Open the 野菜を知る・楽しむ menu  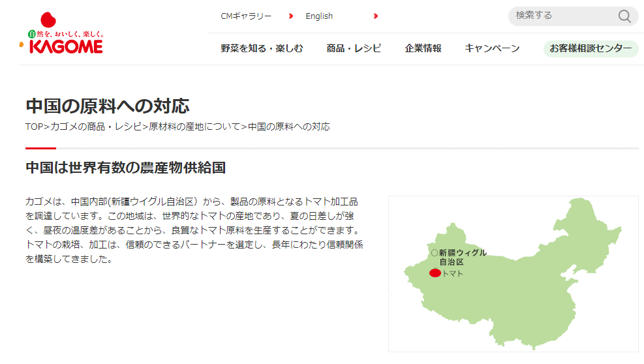[x=262, y=48]
